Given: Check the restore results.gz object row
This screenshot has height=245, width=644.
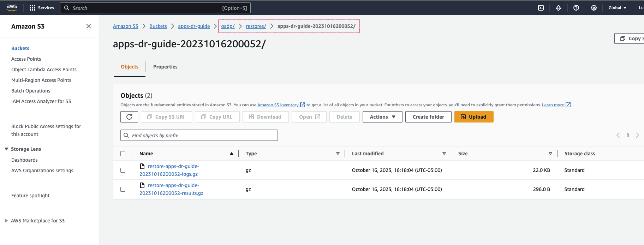Looking at the screenshot, I should tap(123, 189).
